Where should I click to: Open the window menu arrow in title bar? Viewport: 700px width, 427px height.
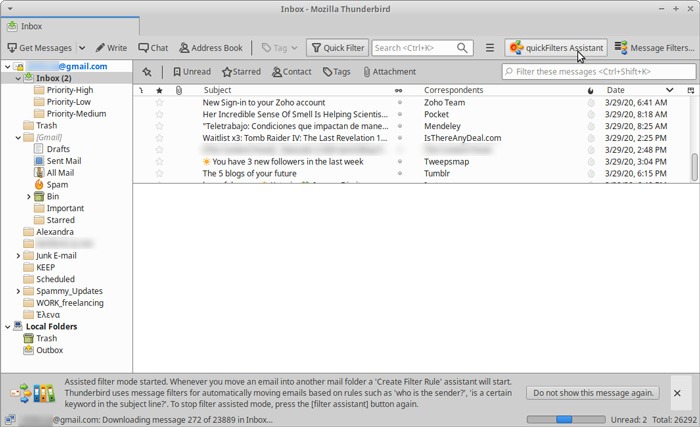click(10, 9)
